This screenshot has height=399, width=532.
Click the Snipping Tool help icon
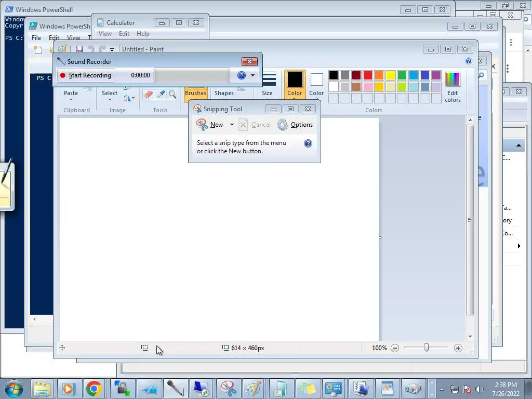[x=308, y=143]
